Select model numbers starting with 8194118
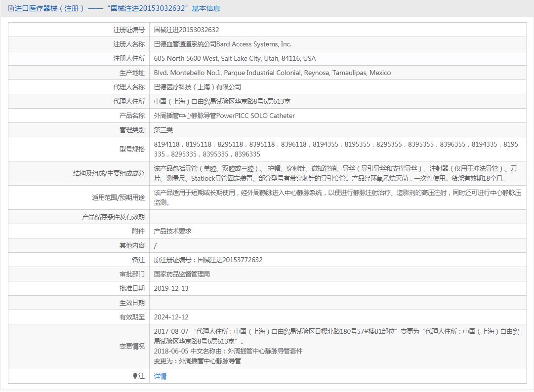Viewport: 534px width, 392px height. click(x=336, y=149)
